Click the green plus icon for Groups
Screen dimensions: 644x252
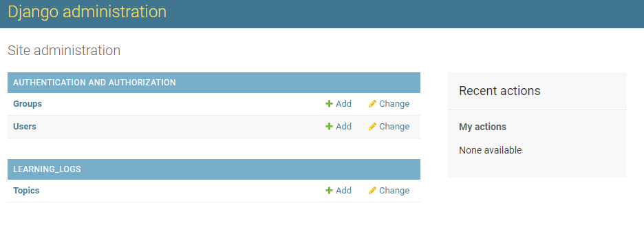pos(329,104)
